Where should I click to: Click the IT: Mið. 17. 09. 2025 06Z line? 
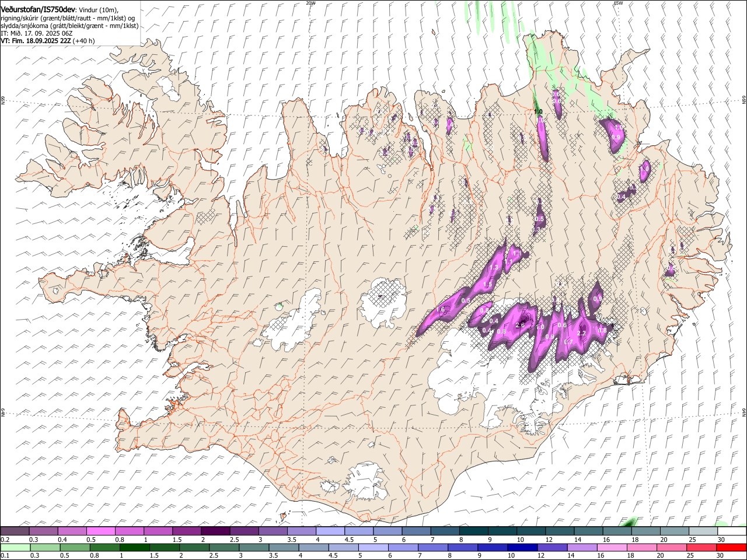36,34
